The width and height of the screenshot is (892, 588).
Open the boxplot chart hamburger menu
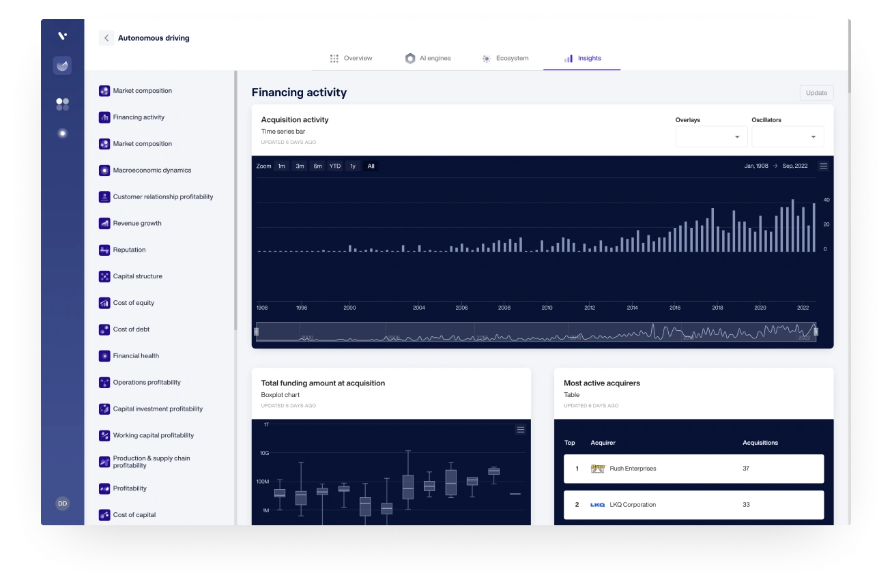(x=520, y=430)
